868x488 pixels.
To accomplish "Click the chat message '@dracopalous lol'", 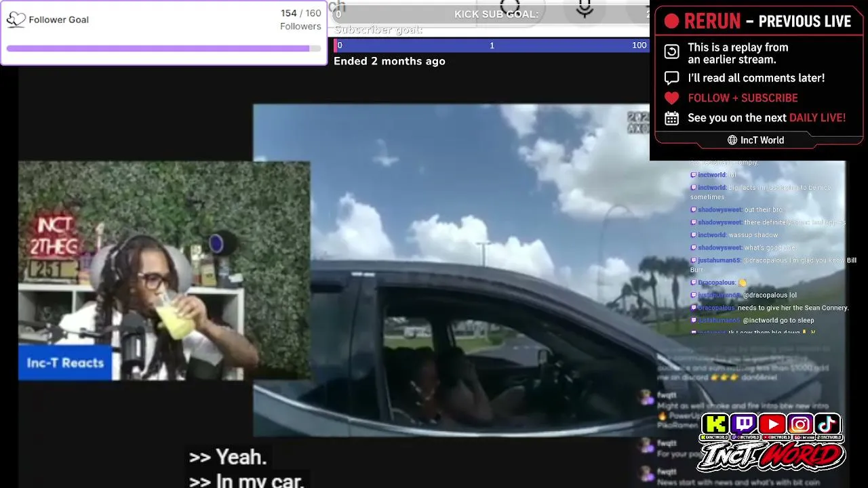I will point(770,296).
